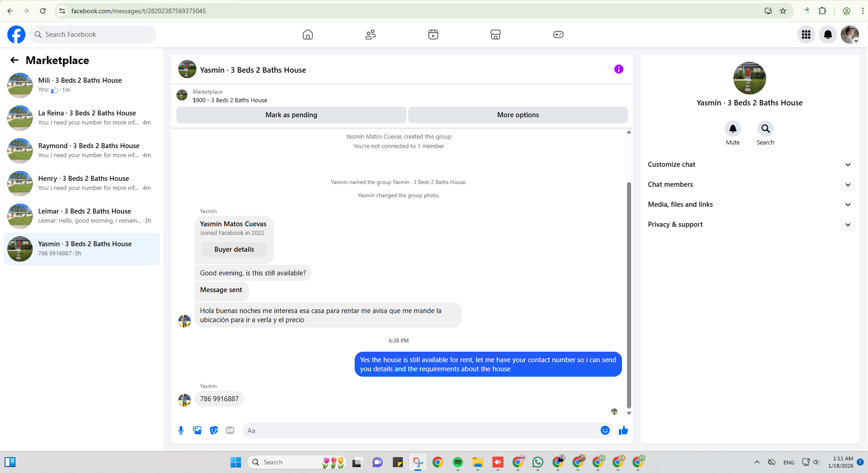Expand Chat members section
This screenshot has width=868, height=473.
749,184
